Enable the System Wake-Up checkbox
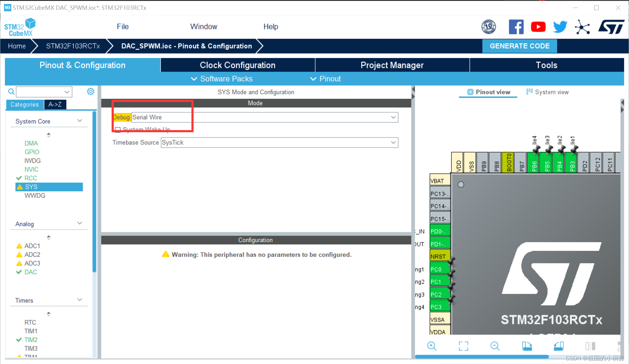Screen dimensions: 629x364 [118, 129]
